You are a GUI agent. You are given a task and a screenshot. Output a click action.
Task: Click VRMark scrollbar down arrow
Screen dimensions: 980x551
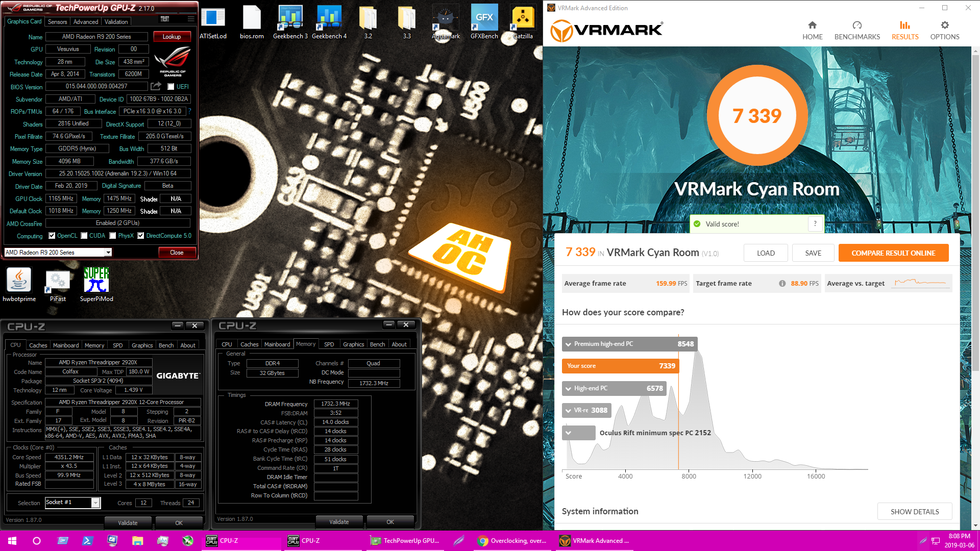point(975,525)
